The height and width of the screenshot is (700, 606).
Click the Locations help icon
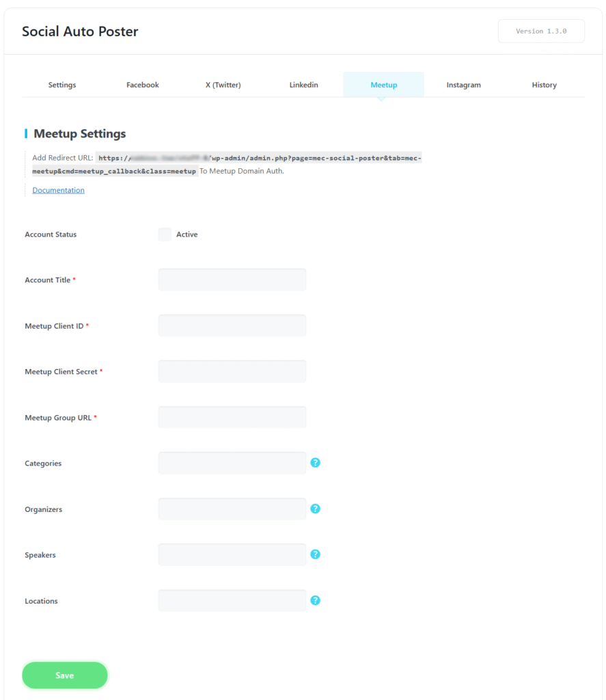[315, 600]
